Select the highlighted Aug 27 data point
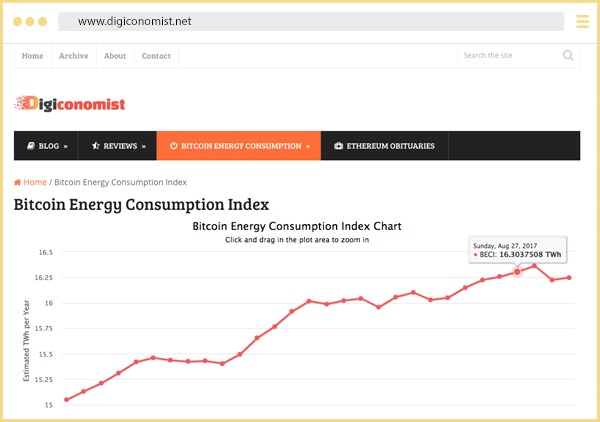The height and width of the screenshot is (422, 600). pyautogui.click(x=517, y=272)
